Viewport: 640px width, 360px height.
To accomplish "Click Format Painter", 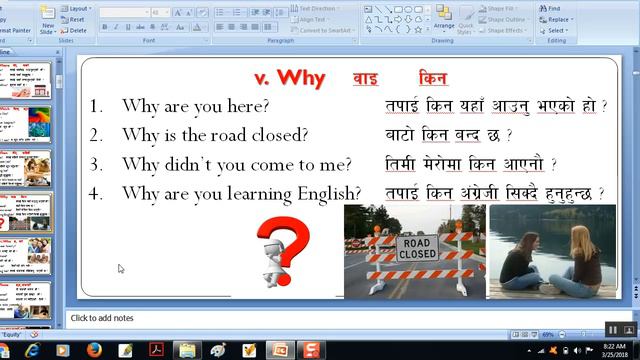I will [15, 31].
